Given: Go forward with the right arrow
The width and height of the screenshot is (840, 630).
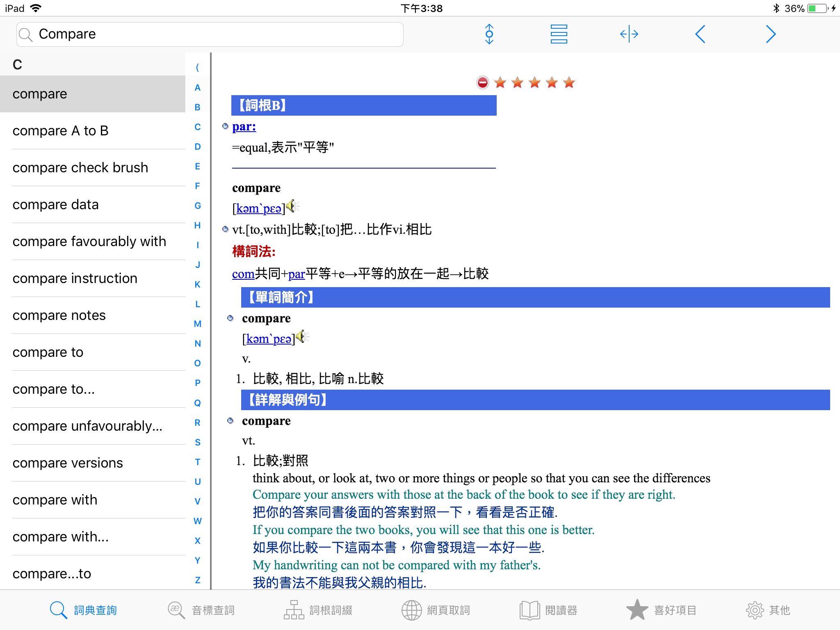Looking at the screenshot, I should 771,34.
